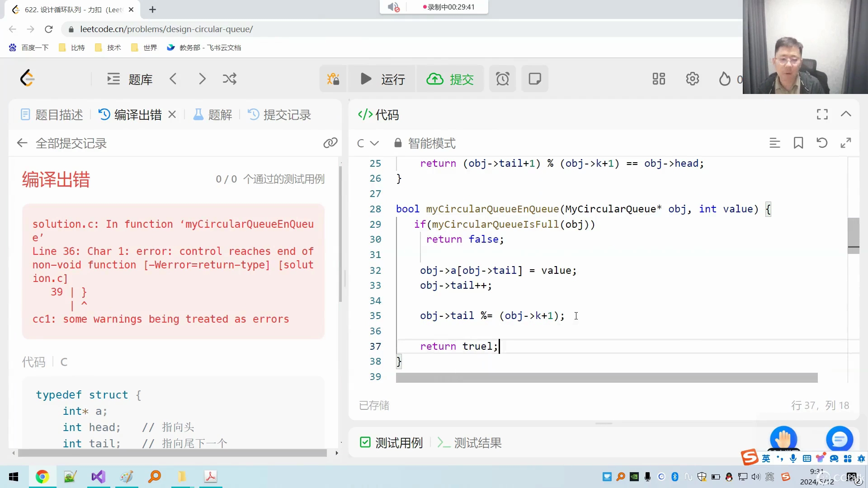Open 提交记录 tab
868x488 pixels.
coord(279,115)
